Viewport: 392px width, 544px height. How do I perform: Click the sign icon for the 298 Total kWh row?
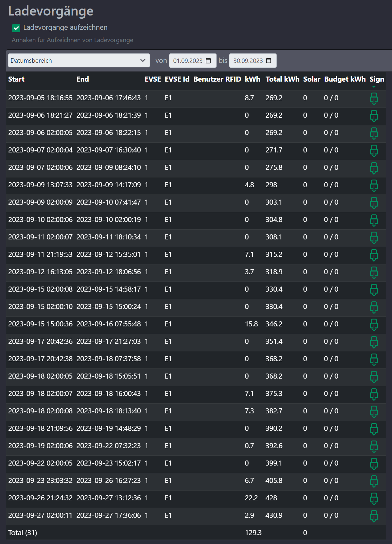(374, 186)
